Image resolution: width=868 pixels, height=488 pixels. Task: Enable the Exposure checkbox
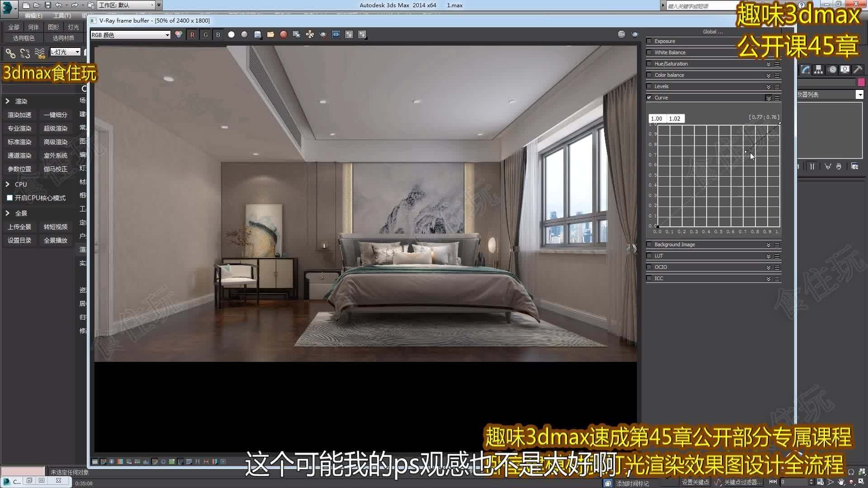coord(649,41)
